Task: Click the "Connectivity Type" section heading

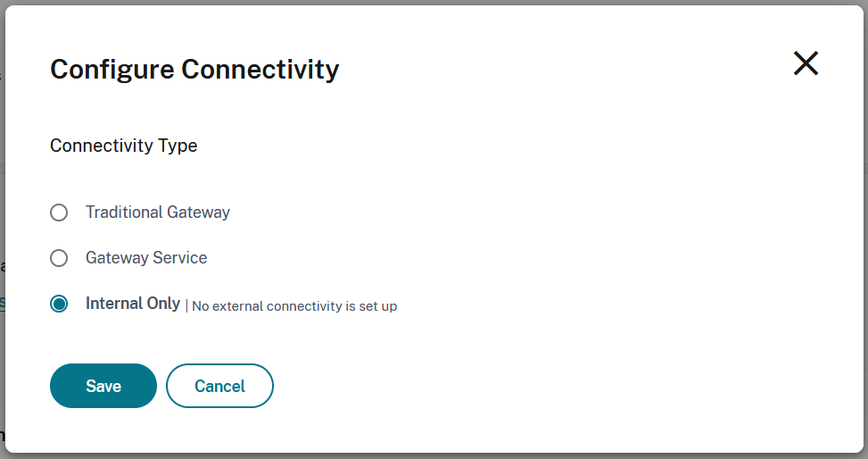Action: coord(124,146)
